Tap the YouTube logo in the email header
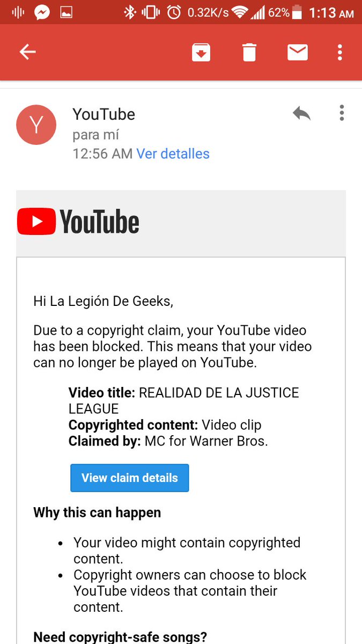 tap(78, 222)
